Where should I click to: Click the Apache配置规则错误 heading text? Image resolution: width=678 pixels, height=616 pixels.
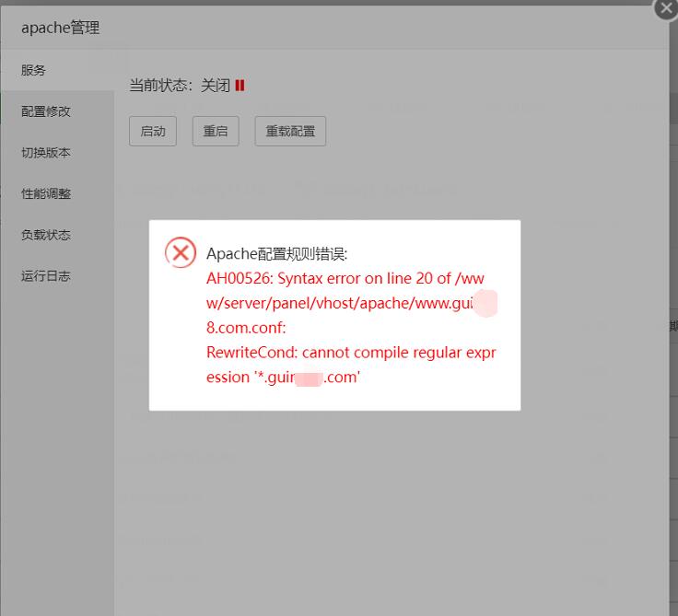(x=276, y=254)
